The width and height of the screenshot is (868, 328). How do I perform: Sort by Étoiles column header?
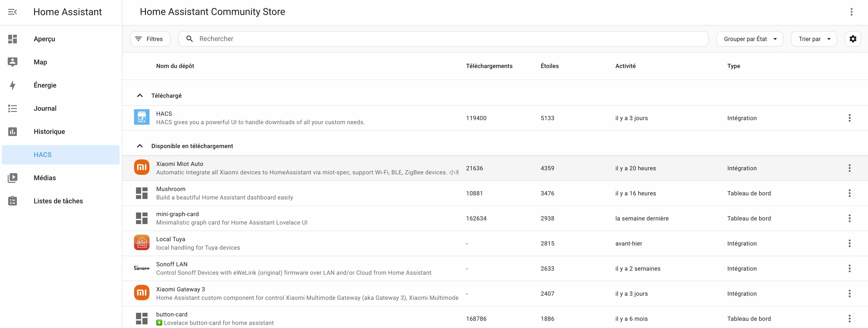click(x=549, y=66)
